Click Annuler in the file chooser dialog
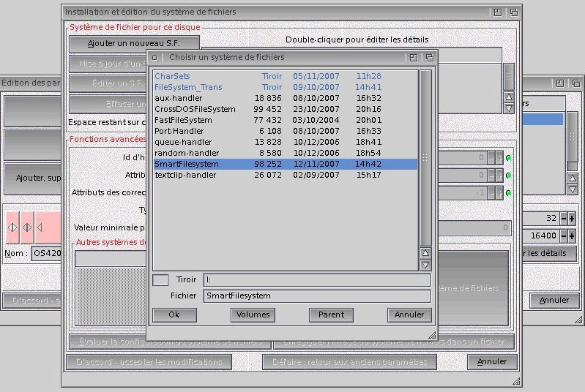This screenshot has height=392, width=585. [409, 315]
